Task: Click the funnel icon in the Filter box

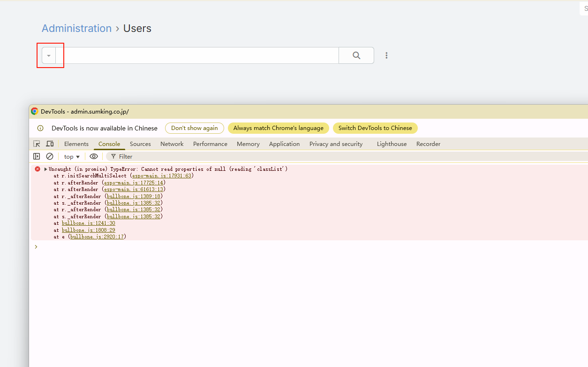Action: 113,157
